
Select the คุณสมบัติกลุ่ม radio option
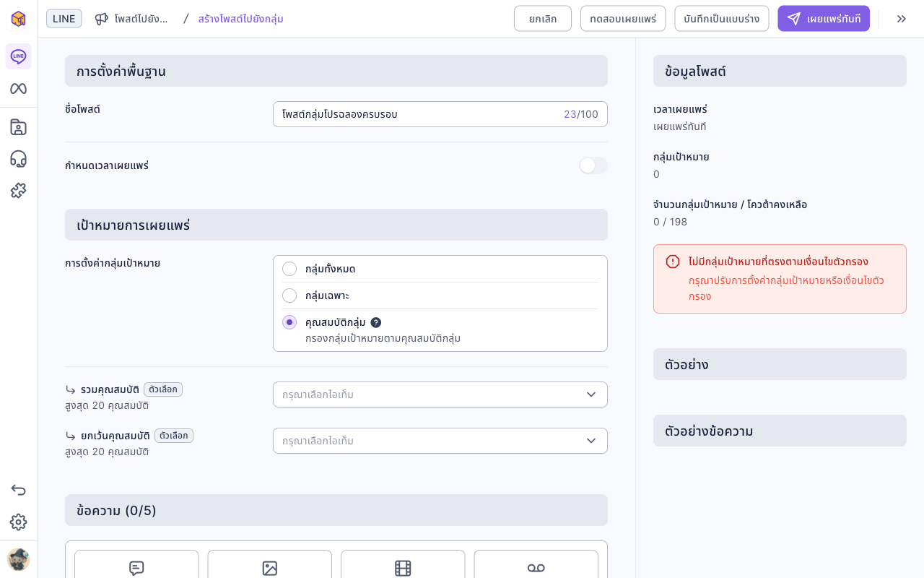tap(289, 322)
